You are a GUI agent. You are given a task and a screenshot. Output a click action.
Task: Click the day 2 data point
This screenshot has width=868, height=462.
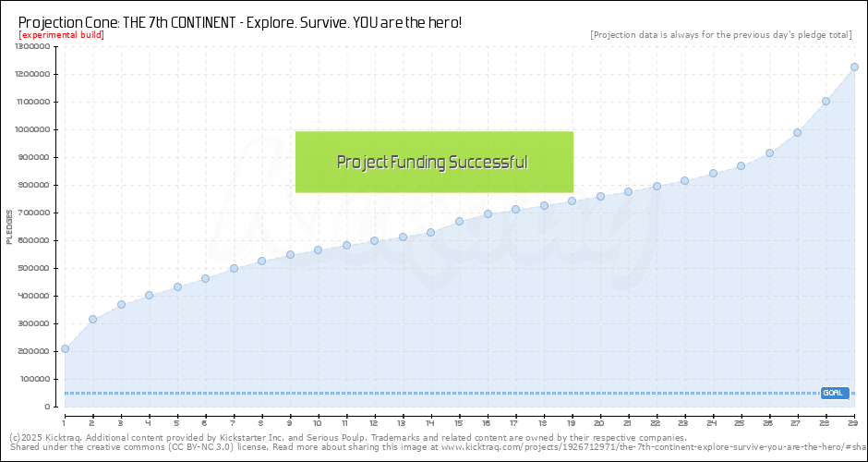[92, 319]
